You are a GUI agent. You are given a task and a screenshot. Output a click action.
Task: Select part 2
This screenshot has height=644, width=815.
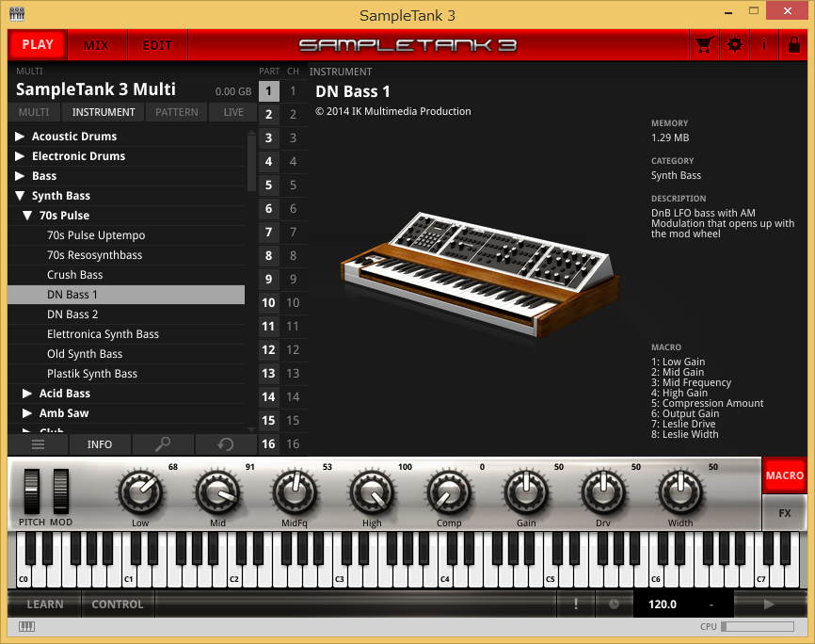[269, 115]
